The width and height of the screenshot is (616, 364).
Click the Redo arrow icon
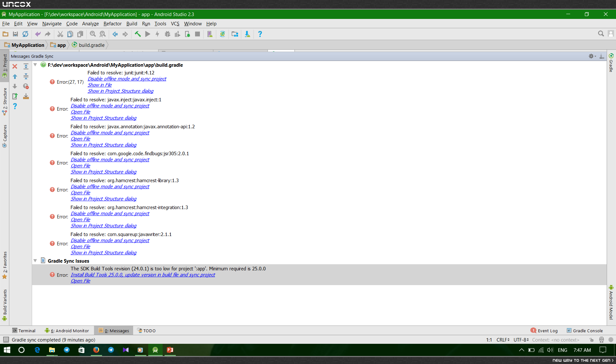tap(48, 34)
